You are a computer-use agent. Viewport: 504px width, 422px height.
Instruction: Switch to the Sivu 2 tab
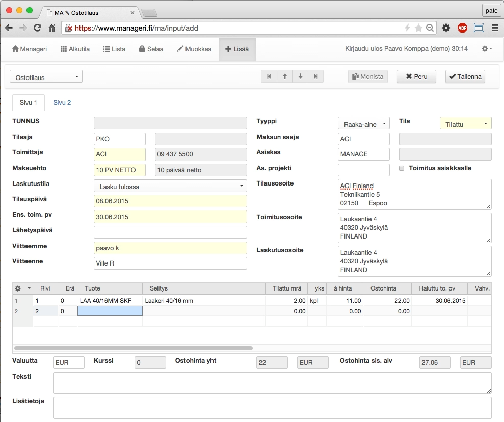pyautogui.click(x=62, y=102)
